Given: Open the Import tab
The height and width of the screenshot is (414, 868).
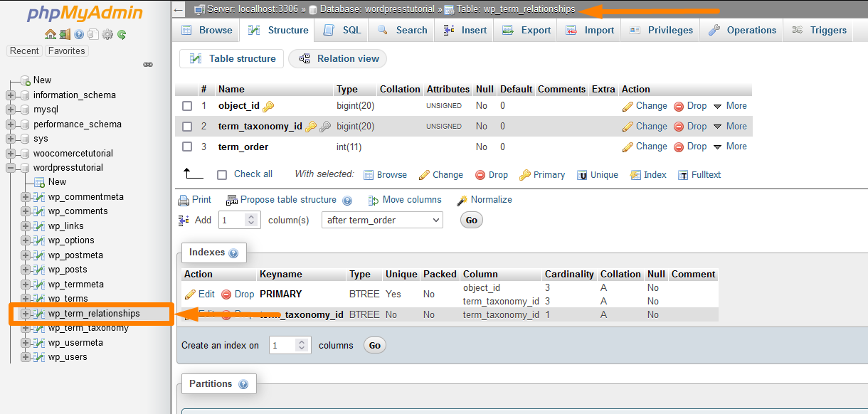Looking at the screenshot, I should click(x=590, y=30).
